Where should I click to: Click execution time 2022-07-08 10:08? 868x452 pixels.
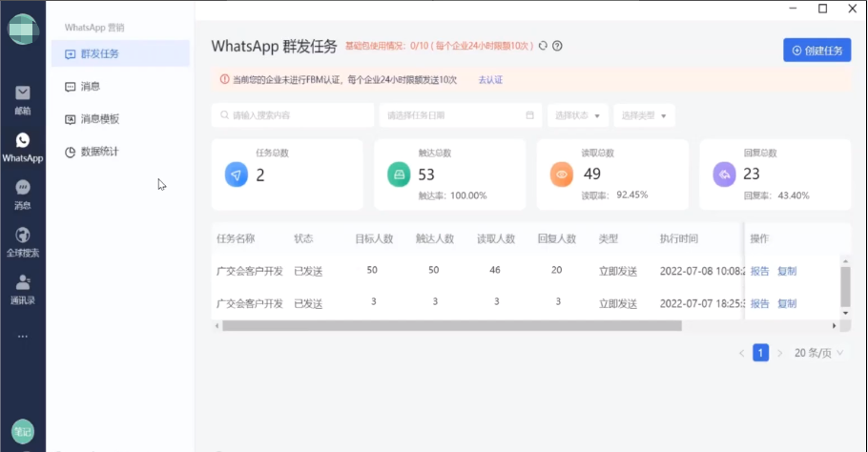pos(701,271)
